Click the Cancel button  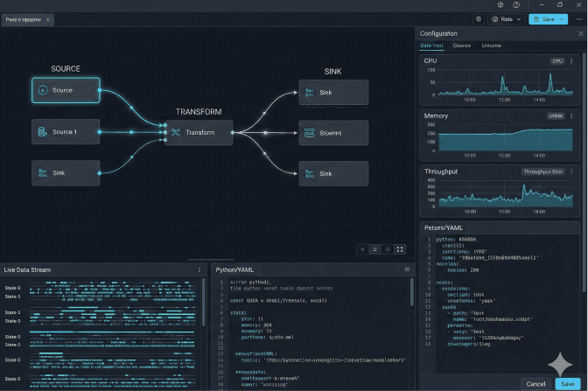[x=535, y=383]
